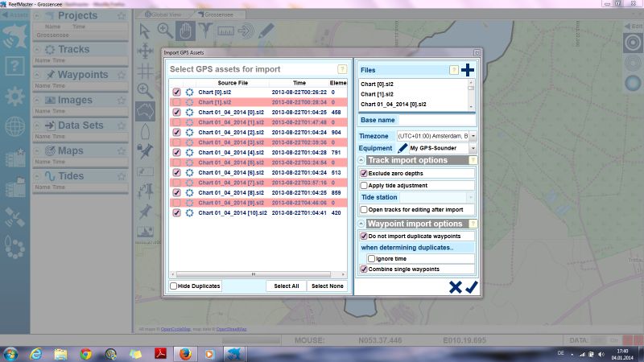The width and height of the screenshot is (644, 362).
Task: Cancel import with the X icon
Action: click(455, 287)
